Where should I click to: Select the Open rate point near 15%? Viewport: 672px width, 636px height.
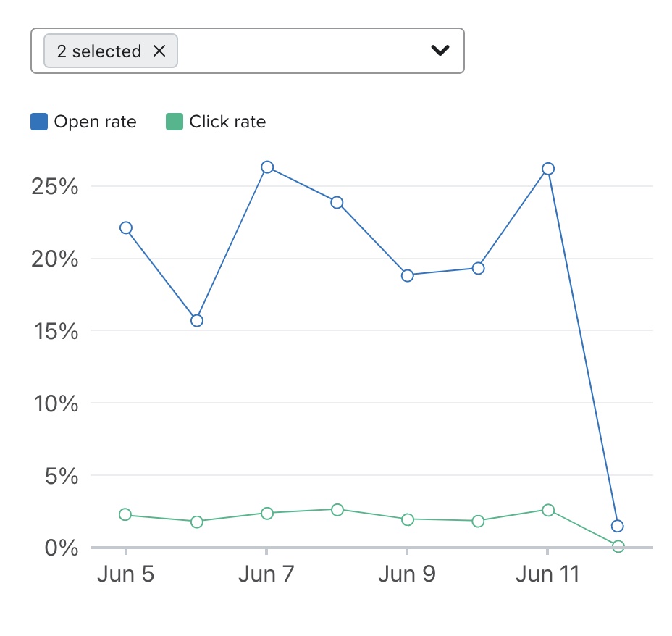pos(196,320)
